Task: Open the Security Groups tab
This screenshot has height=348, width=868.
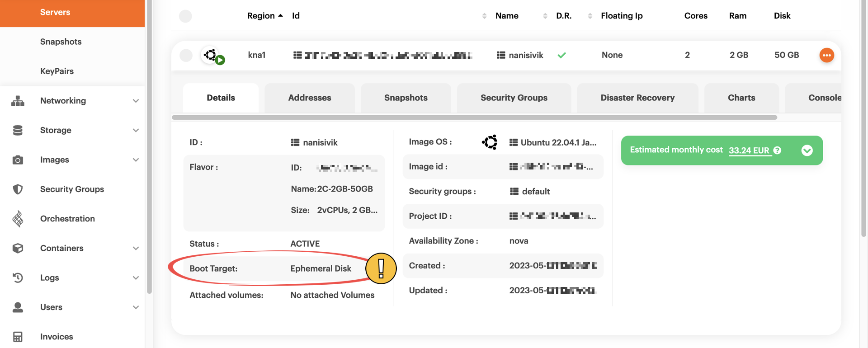Action: 514,98
